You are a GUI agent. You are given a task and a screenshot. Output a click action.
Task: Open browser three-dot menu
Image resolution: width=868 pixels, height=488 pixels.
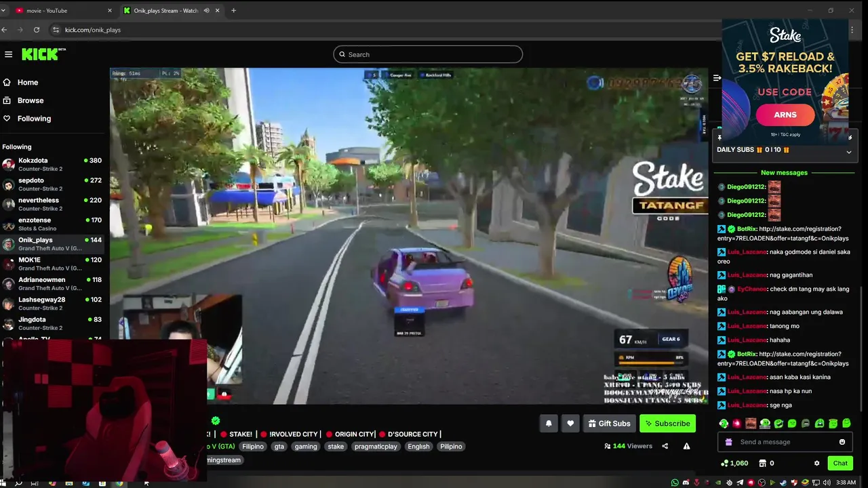[852, 30]
